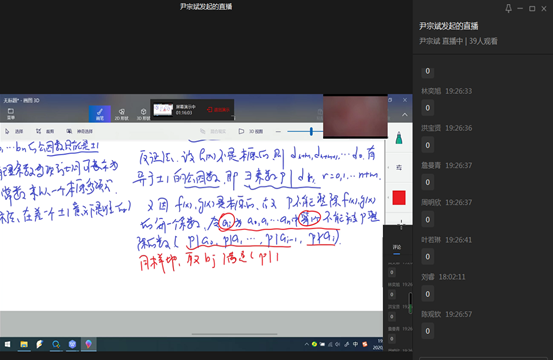Open the brush thickness option
553x360 pixels.
[x=399, y=167]
